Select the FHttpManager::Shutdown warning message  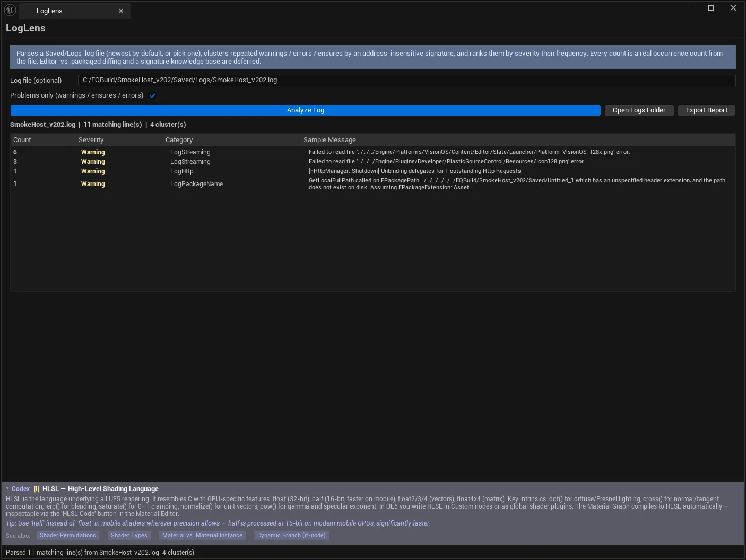415,171
